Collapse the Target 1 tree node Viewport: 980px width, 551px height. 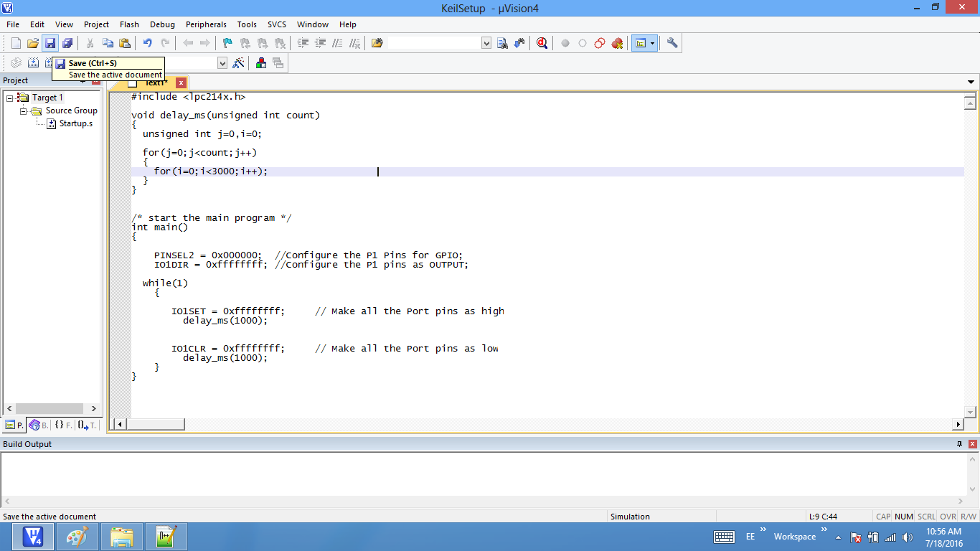[x=10, y=98]
